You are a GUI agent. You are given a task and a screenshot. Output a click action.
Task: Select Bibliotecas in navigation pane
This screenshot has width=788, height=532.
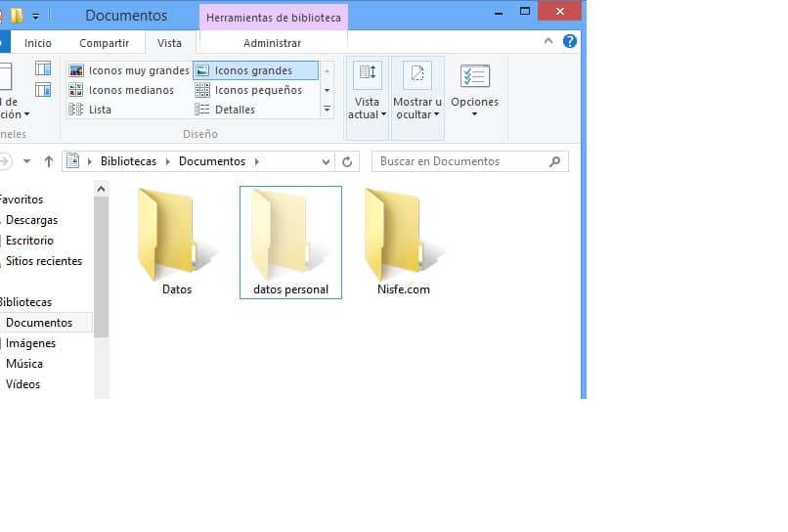(25, 302)
